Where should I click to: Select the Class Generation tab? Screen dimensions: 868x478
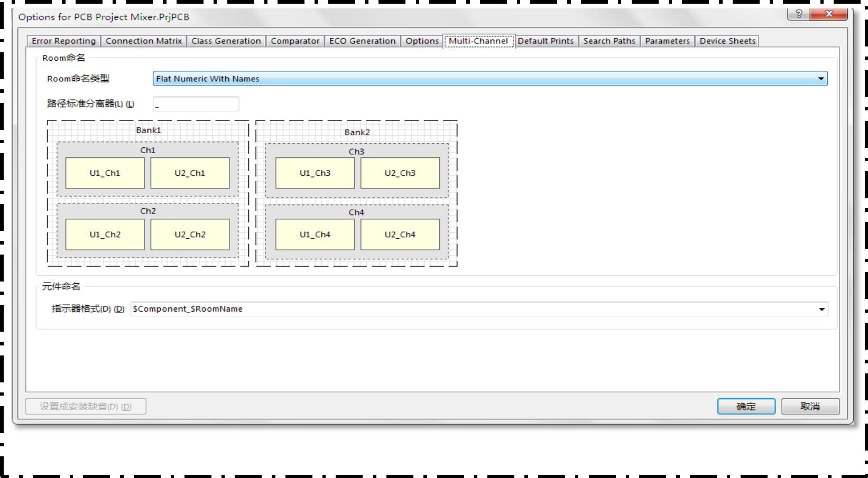coord(226,41)
